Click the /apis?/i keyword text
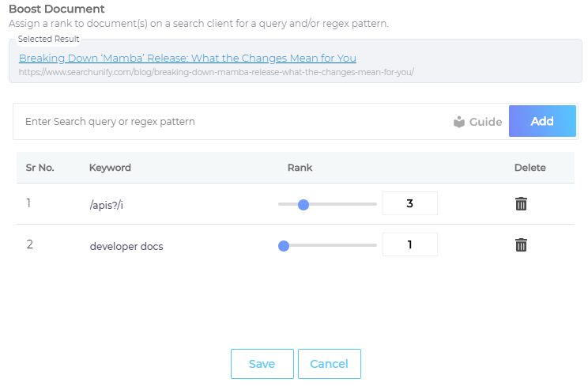Image resolution: width=588 pixels, height=390 pixels. pyautogui.click(x=106, y=204)
